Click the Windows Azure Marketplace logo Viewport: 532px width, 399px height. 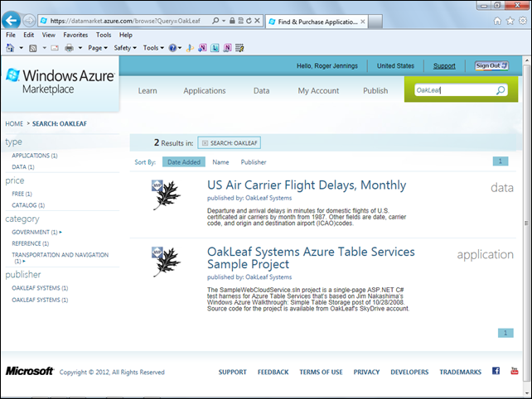60,80
